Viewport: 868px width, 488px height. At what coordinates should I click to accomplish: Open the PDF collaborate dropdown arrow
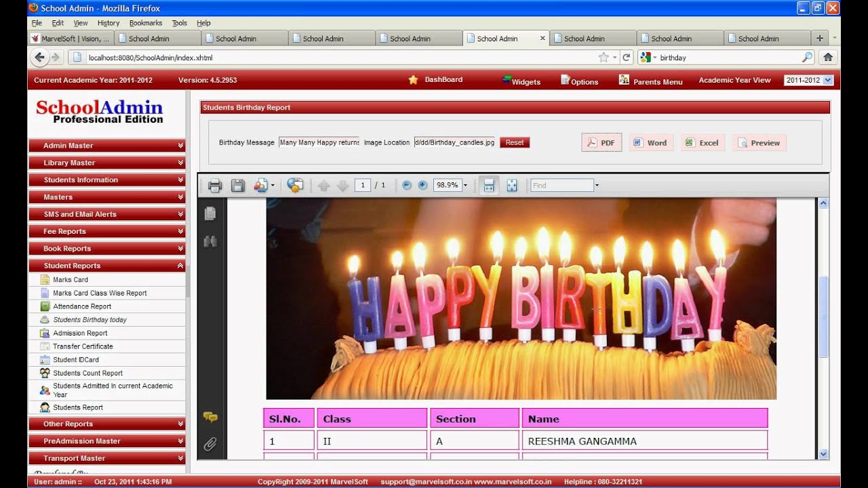coord(273,186)
